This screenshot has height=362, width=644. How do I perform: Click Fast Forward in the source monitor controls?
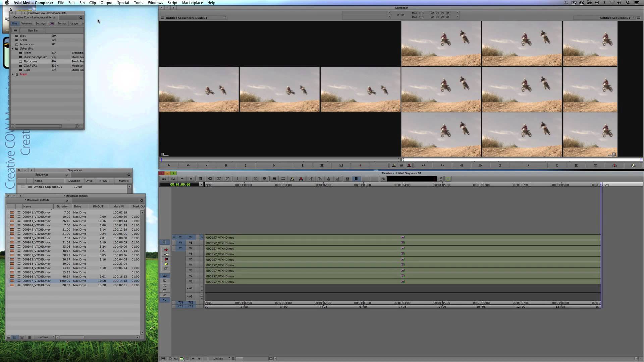pyautogui.click(x=188, y=166)
